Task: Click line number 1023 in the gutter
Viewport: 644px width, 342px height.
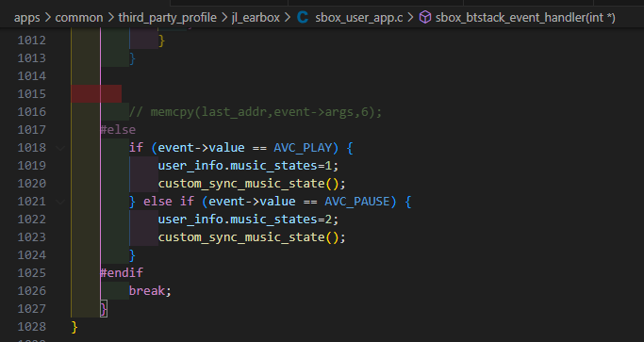Action: [x=32, y=237]
